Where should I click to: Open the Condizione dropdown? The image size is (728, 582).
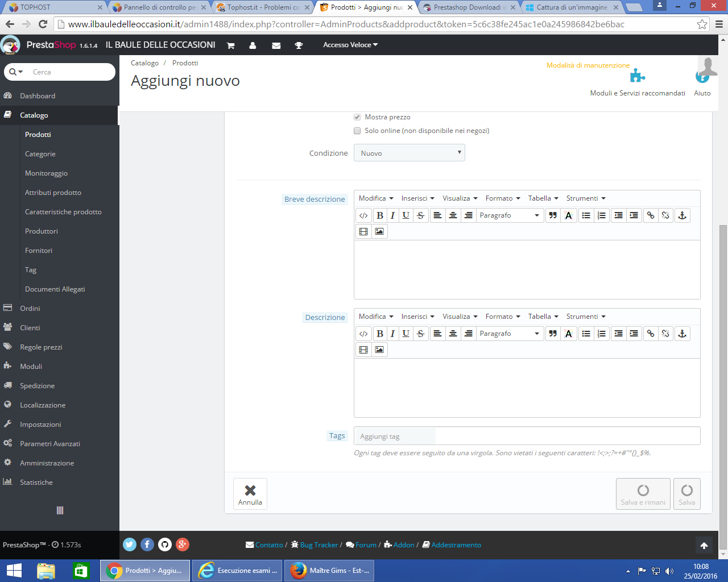[x=409, y=153]
